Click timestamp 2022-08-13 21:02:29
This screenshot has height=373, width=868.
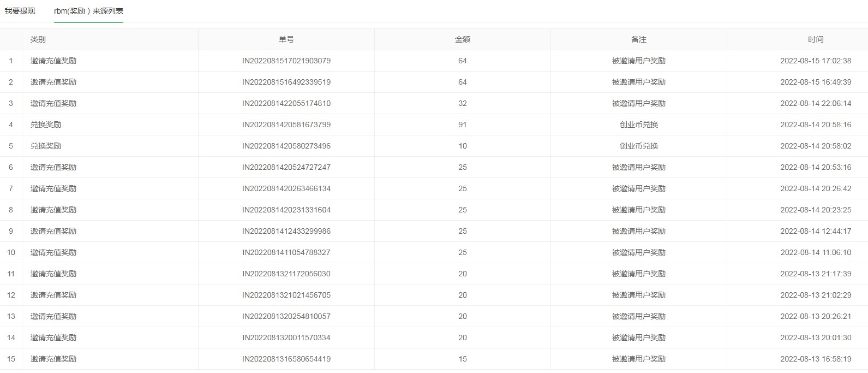point(816,295)
